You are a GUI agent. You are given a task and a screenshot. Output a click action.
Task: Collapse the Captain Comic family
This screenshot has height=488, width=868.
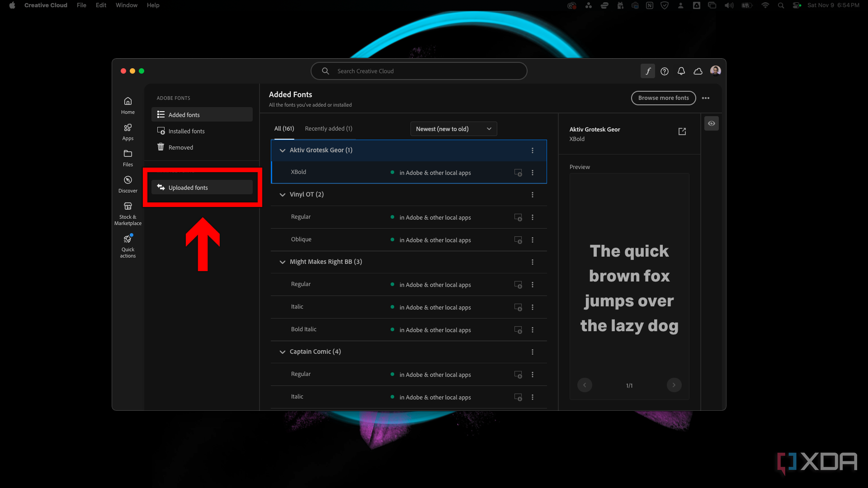(283, 352)
